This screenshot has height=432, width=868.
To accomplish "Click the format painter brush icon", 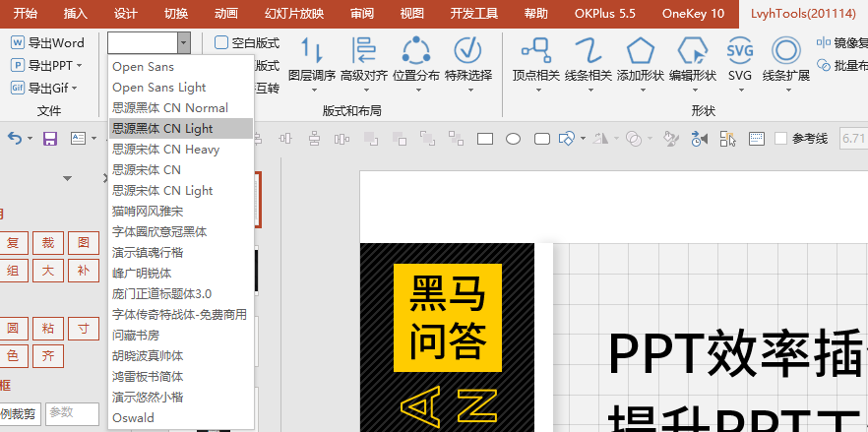I will (671, 139).
